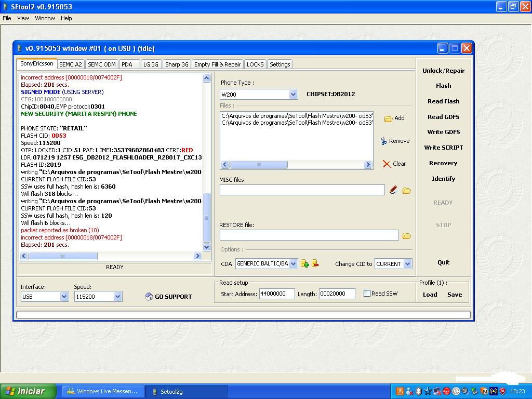Click the SEtool2 phone icon in main title bar
Viewport: 532px width, 399px height.
click(x=5, y=6)
